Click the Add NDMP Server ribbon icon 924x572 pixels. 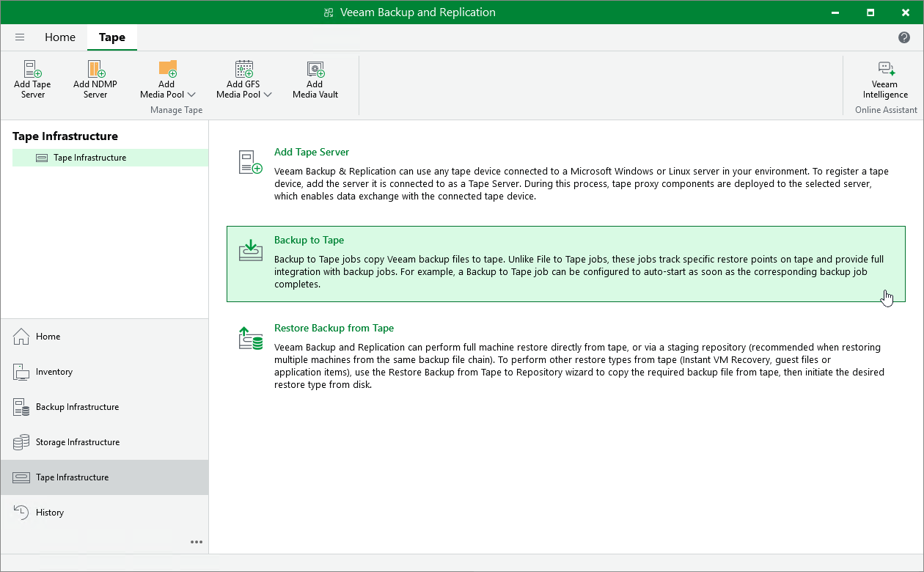95,70
